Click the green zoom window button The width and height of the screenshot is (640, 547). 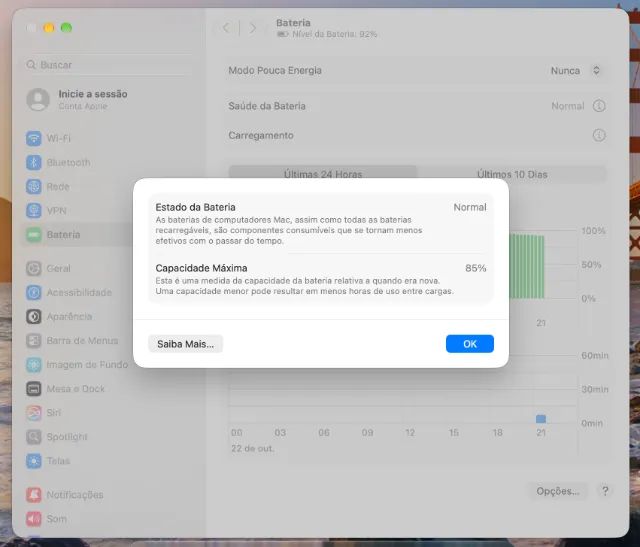(x=67, y=28)
